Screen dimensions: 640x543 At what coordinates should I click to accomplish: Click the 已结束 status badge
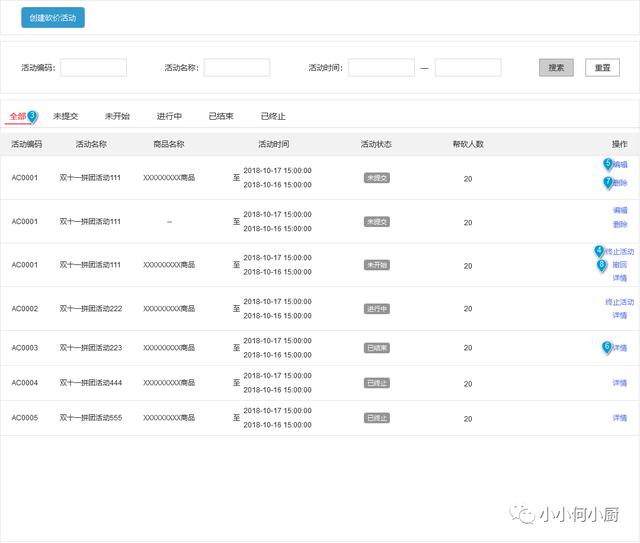tap(377, 348)
